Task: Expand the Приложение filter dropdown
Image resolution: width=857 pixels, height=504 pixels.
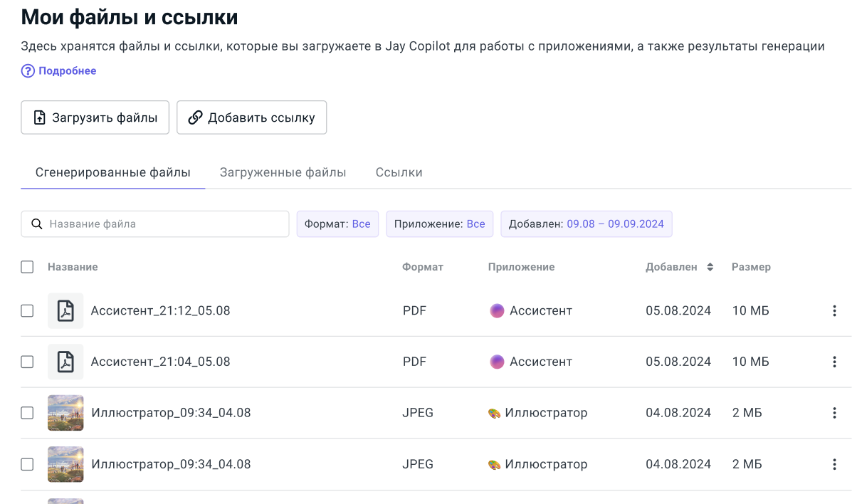Action: pos(439,224)
